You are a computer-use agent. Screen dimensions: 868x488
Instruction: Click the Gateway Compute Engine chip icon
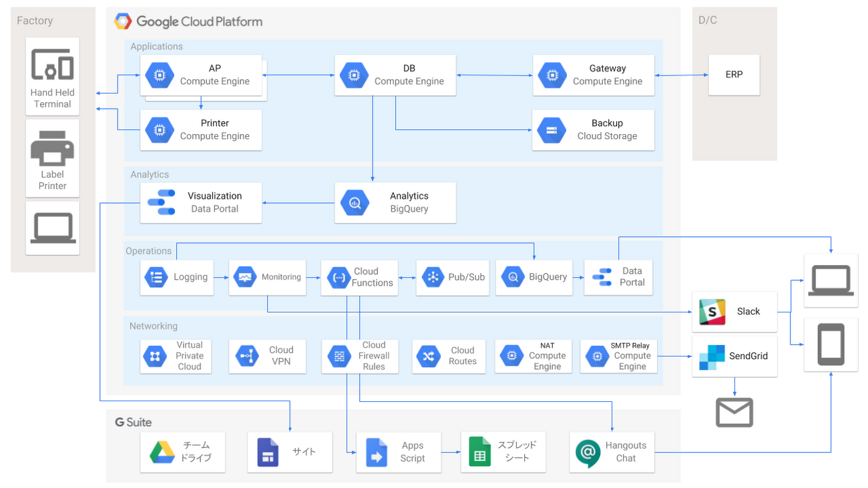pos(552,75)
